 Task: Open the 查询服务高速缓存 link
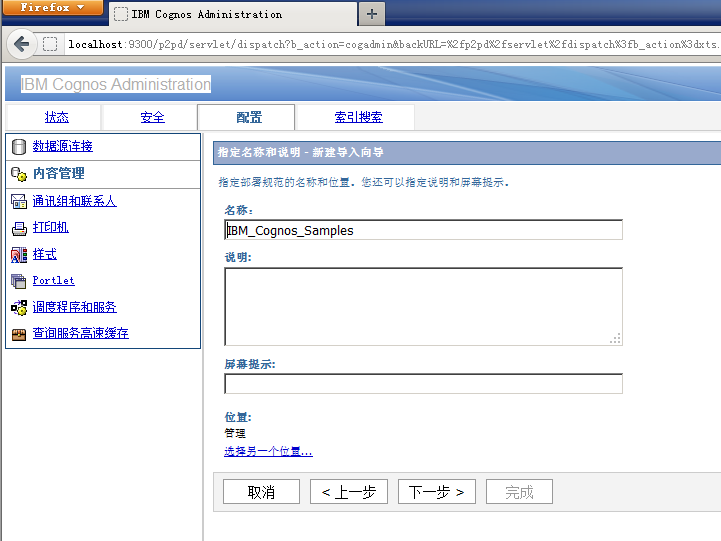pyautogui.click(x=80, y=333)
